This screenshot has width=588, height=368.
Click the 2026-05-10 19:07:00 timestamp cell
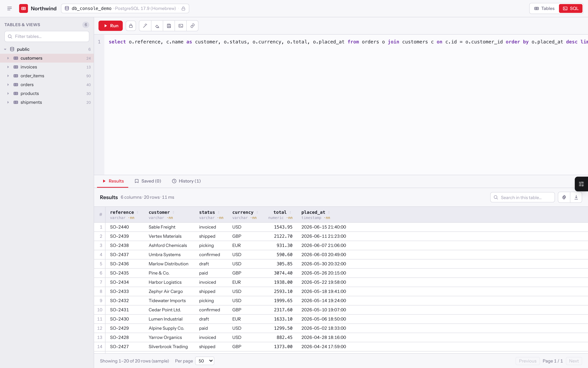click(x=324, y=310)
